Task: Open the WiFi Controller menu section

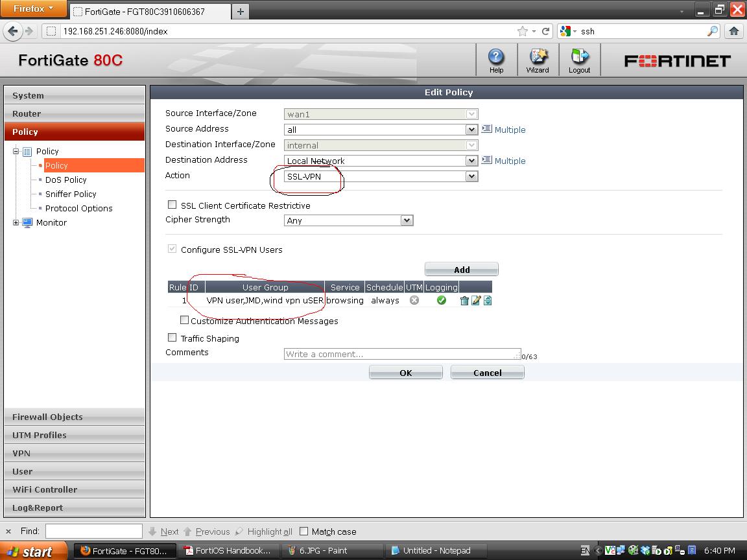Action: point(75,489)
